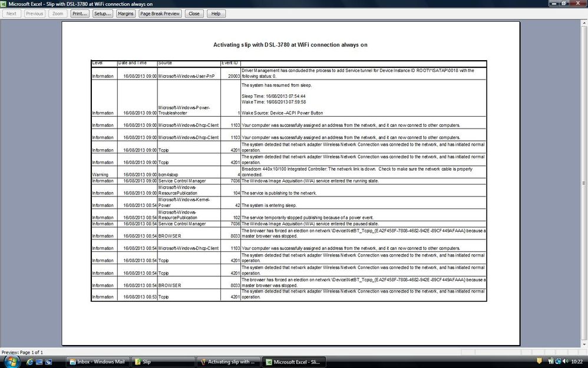Open the Setup... page setup dialog
This screenshot has height=368, width=588.
[103, 14]
